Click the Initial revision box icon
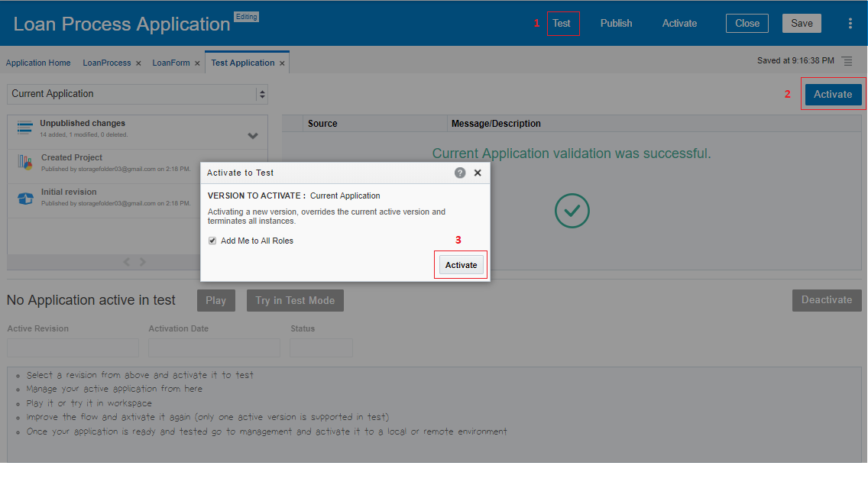The width and height of the screenshot is (868, 501). tap(25, 199)
